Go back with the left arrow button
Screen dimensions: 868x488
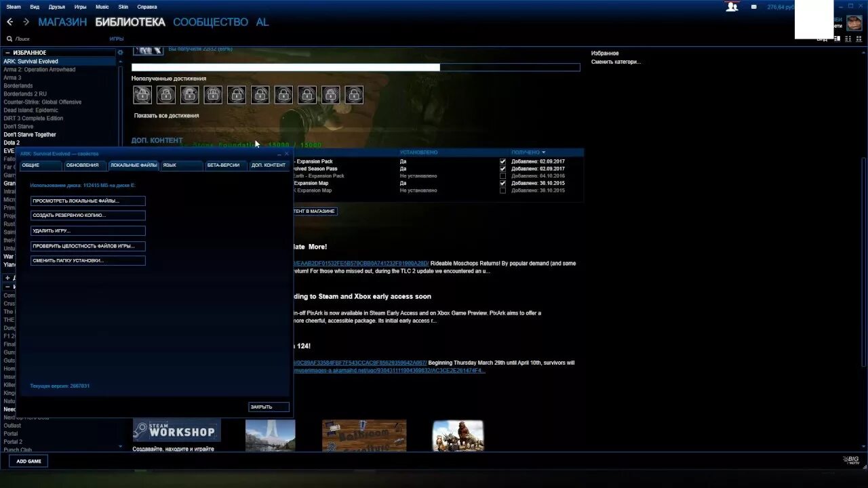[9, 22]
